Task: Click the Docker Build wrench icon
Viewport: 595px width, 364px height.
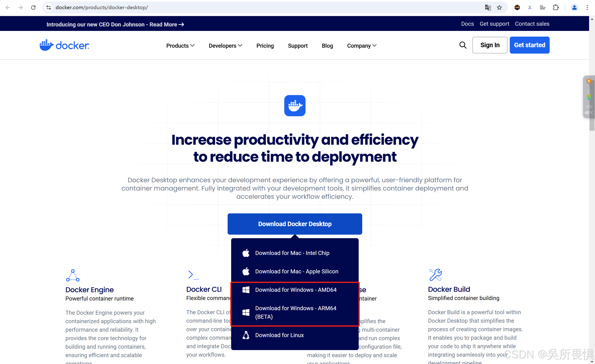Action: 435,275
